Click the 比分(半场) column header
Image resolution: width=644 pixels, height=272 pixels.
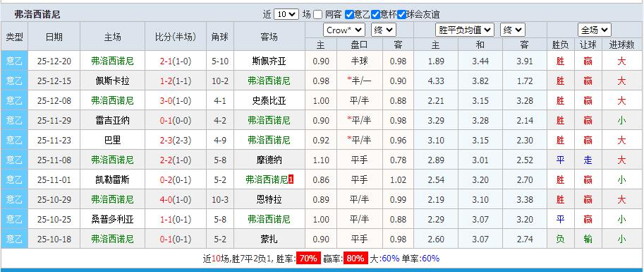pyautogui.click(x=176, y=37)
